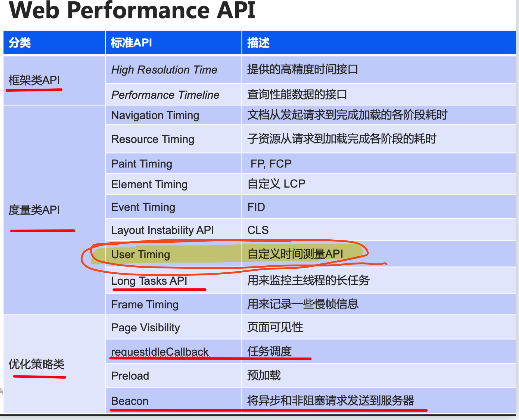Click the '用来监控主线程的长任务' description
The height and width of the screenshot is (420, 519).
(x=308, y=280)
